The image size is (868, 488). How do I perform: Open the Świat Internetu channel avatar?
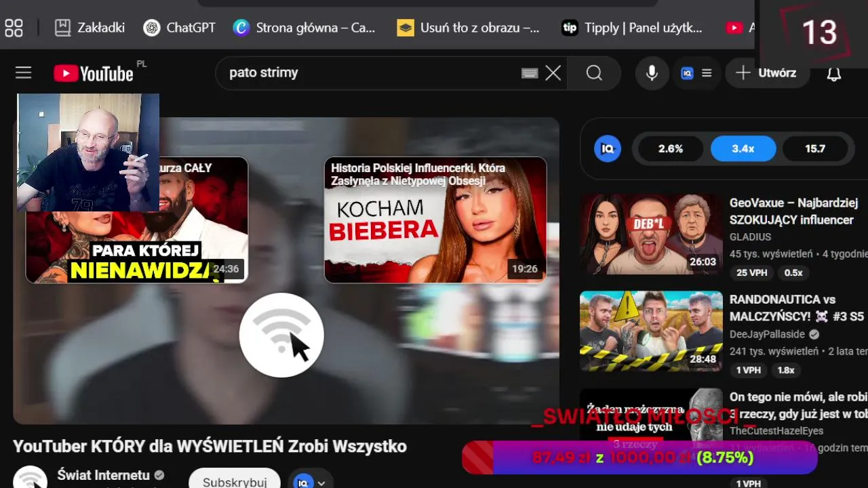[31, 477]
